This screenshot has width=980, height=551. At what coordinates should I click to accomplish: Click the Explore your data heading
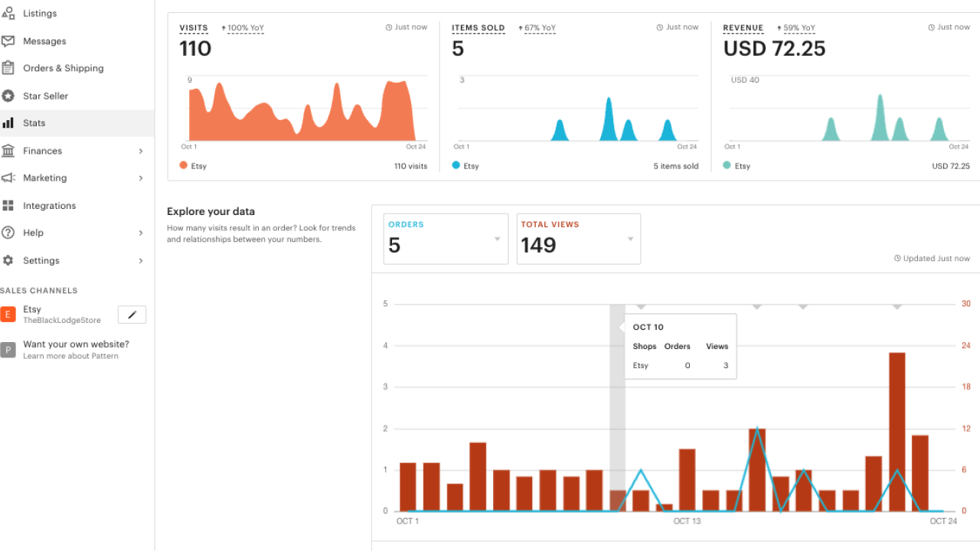(211, 212)
